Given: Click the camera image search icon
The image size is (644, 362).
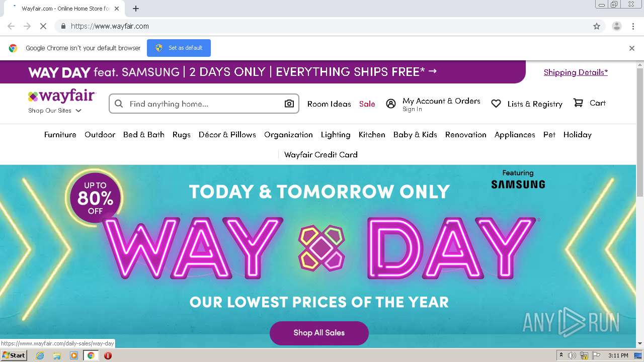Looking at the screenshot, I should 289,104.
